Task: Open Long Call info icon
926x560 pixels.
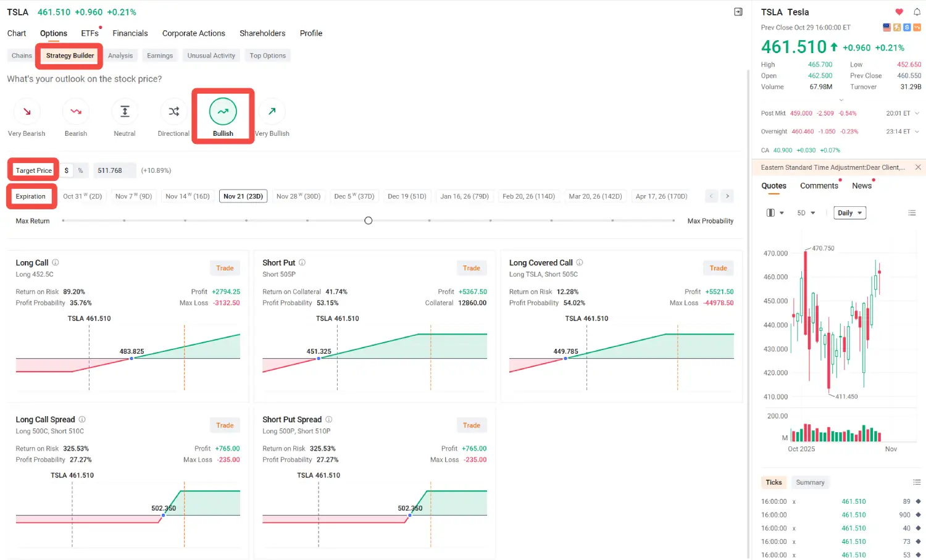Action: click(56, 262)
